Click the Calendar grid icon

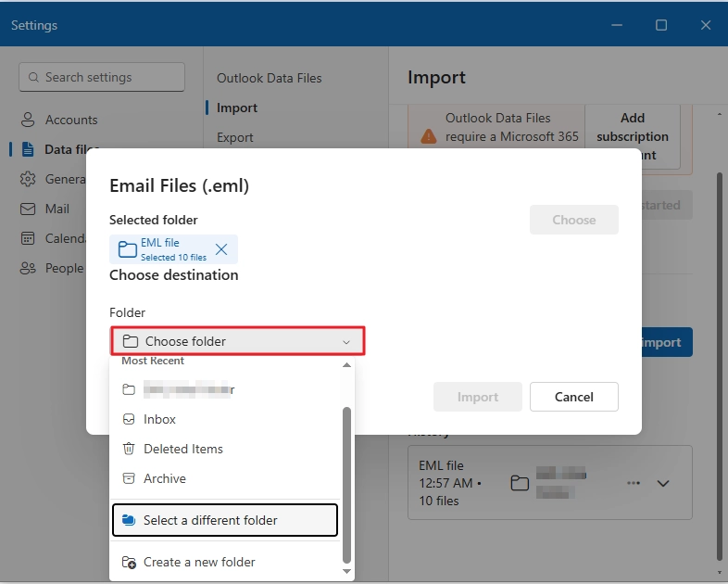pyautogui.click(x=28, y=239)
